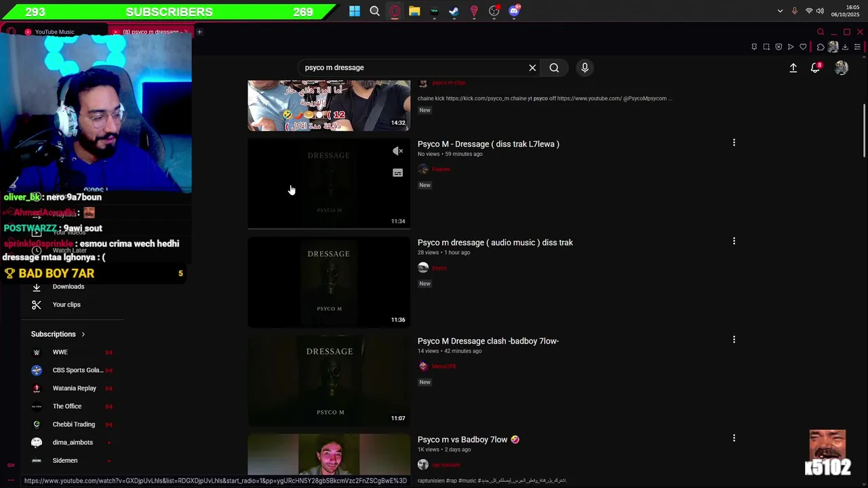This screenshot has height=488, width=868.
Task: Click the ad blocker shield icon
Action: 778,47
